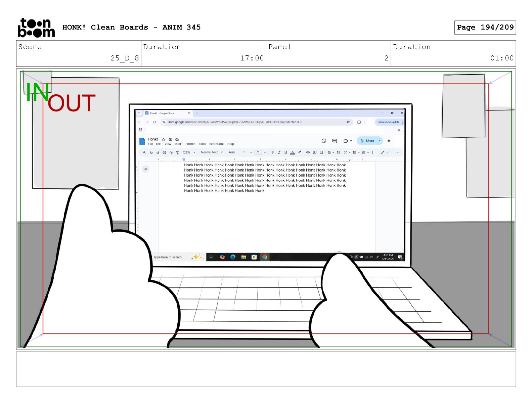The width and height of the screenshot is (532, 411).
Task: Toggle underline formatting
Action: [x=286, y=152]
